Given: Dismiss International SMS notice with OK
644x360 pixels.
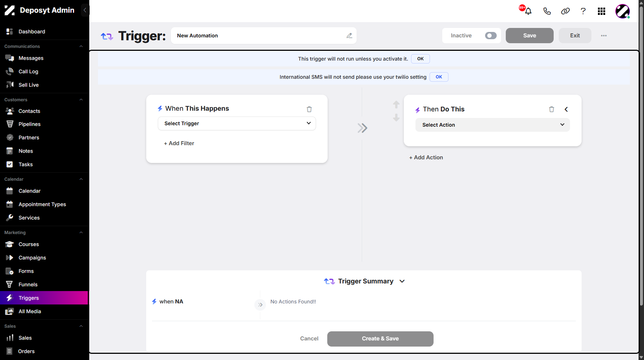Looking at the screenshot, I should pyautogui.click(x=439, y=77).
